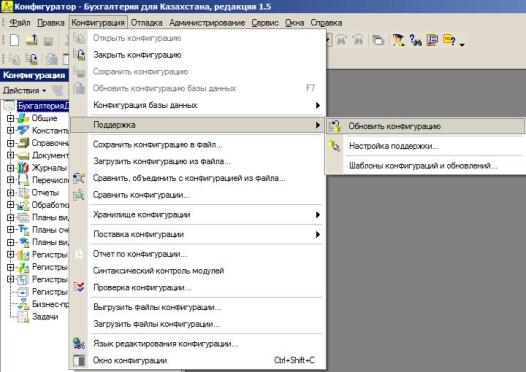Click the windows cascade toolbar icon
The width and height of the screenshot is (526, 372).
click(x=378, y=40)
